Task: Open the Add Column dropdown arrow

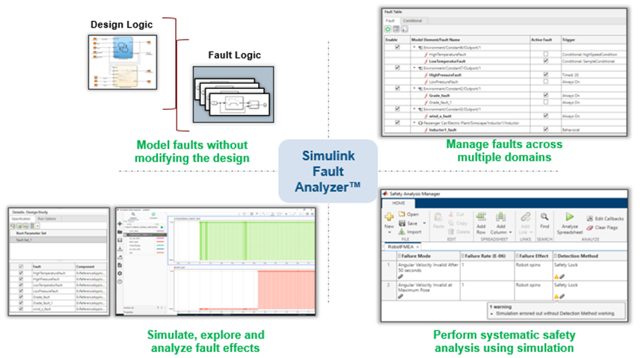Action: 511,232
